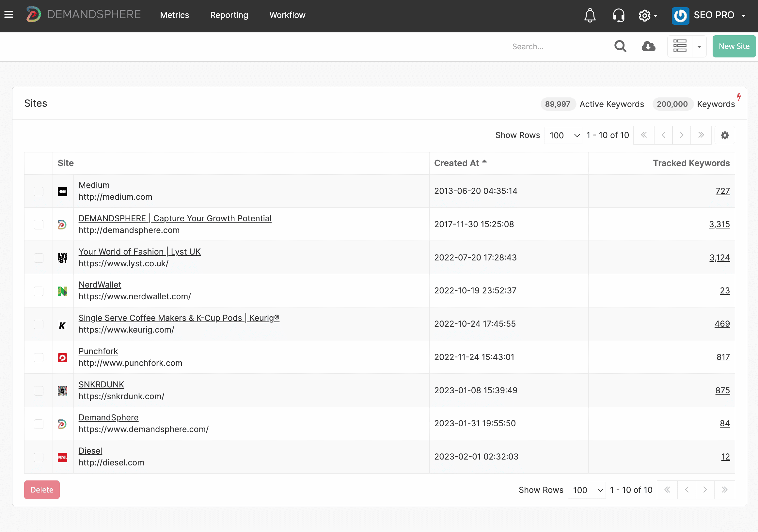
Task: Select the Keurig row checkbox
Action: tap(39, 324)
